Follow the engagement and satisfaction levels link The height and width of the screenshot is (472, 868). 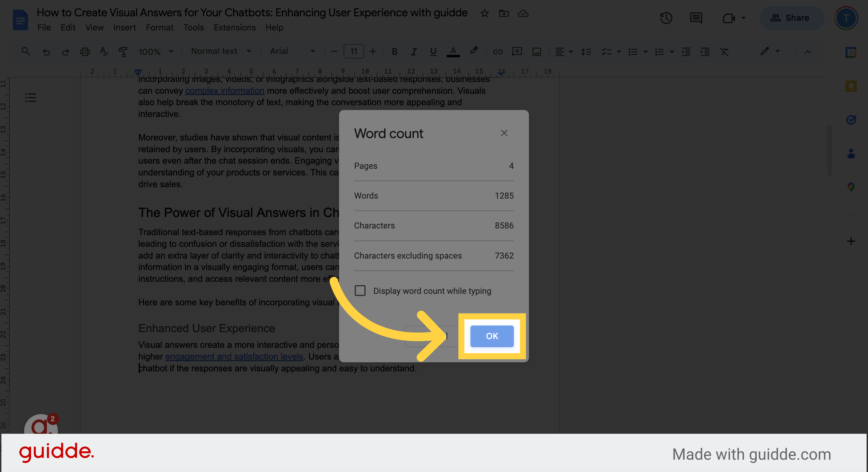[234, 357]
